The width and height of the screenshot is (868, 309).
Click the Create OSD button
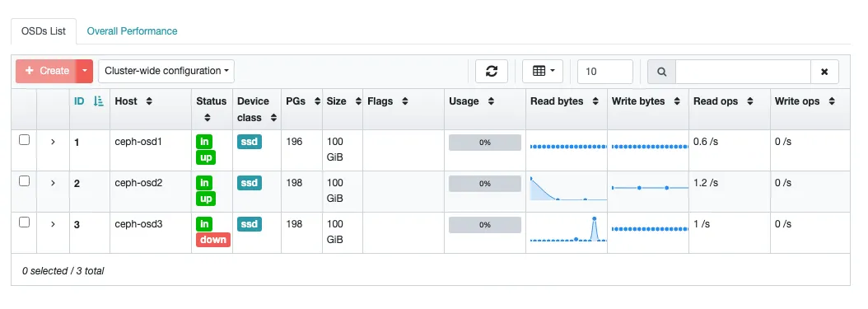click(x=46, y=72)
